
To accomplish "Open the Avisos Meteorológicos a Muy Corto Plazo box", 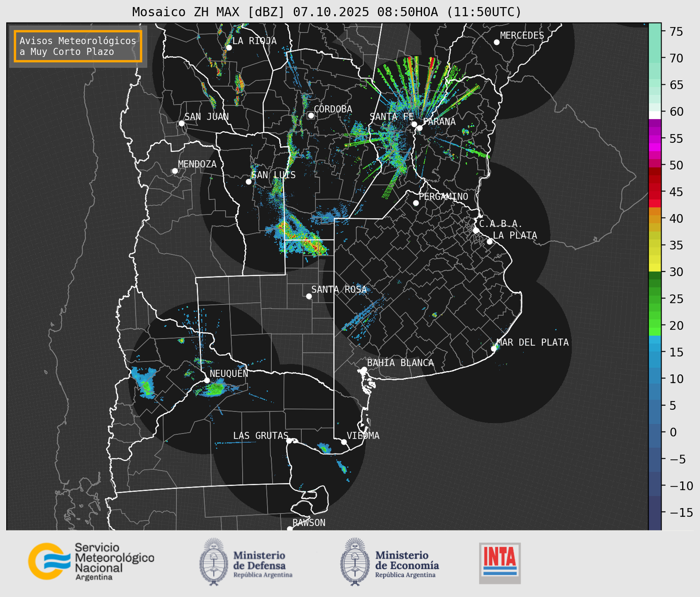I will pyautogui.click(x=78, y=46).
